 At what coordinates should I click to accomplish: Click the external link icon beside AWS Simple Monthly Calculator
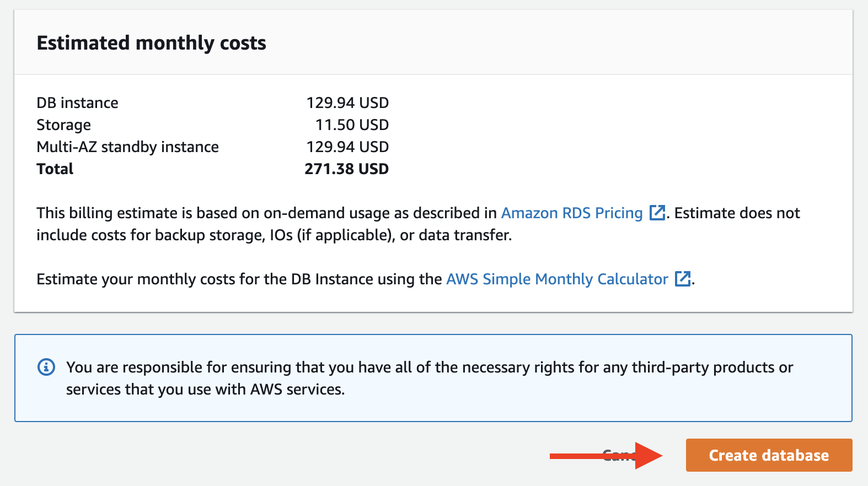click(x=683, y=279)
